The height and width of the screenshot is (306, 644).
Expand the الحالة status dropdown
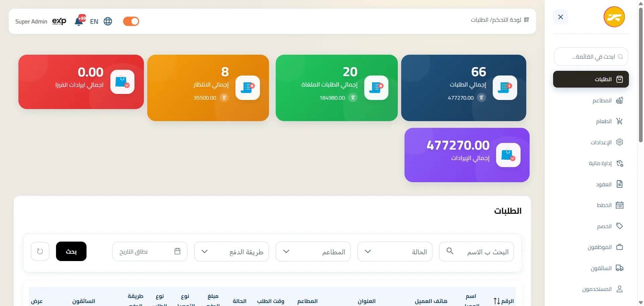[395, 251]
